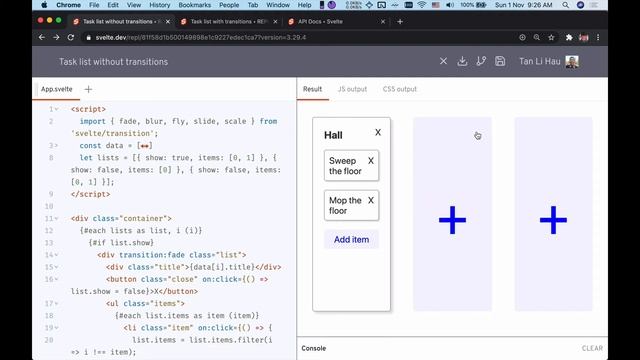Show the third list with blue plus
The width and height of the screenshot is (640, 360).
point(553,220)
